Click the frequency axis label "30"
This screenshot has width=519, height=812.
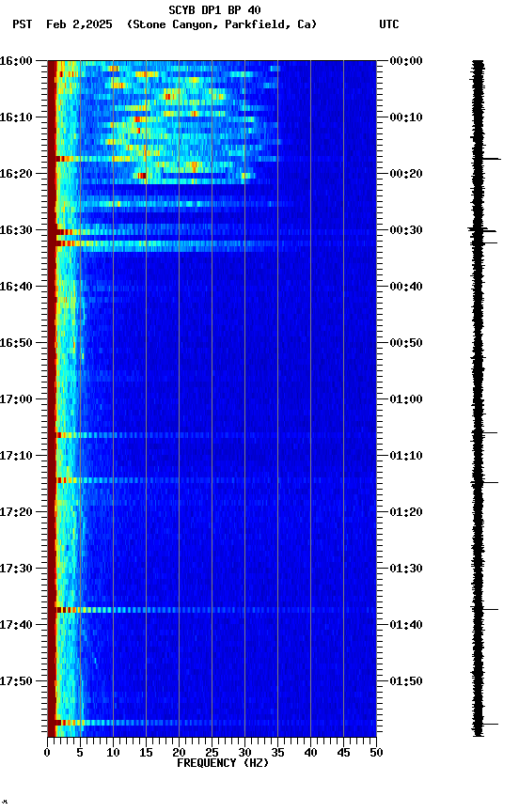click(x=245, y=753)
